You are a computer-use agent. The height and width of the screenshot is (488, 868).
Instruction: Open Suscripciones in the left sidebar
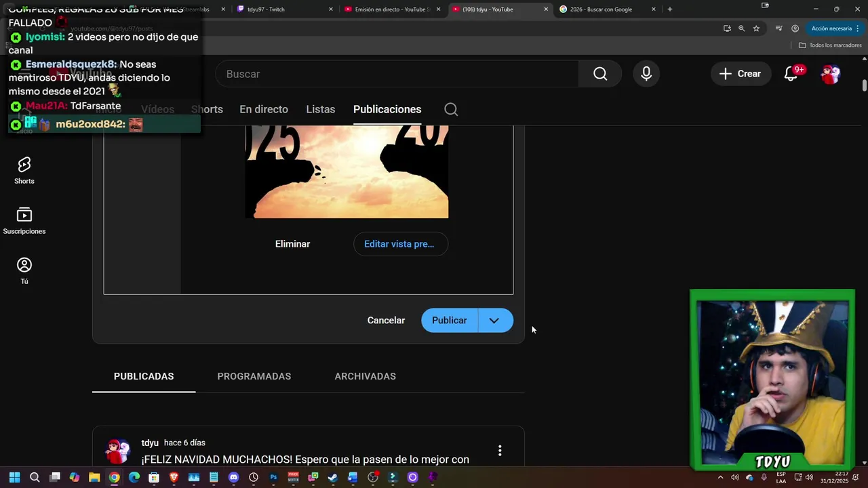tap(24, 221)
